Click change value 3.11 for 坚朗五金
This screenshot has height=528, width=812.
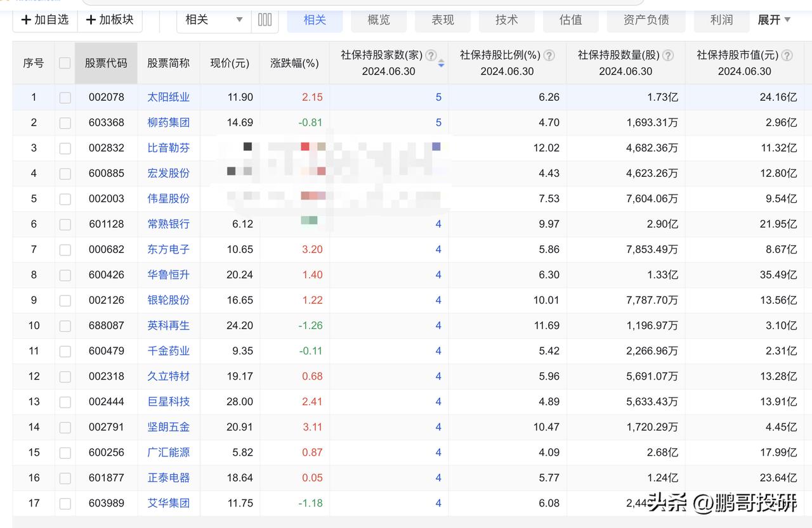coord(313,427)
